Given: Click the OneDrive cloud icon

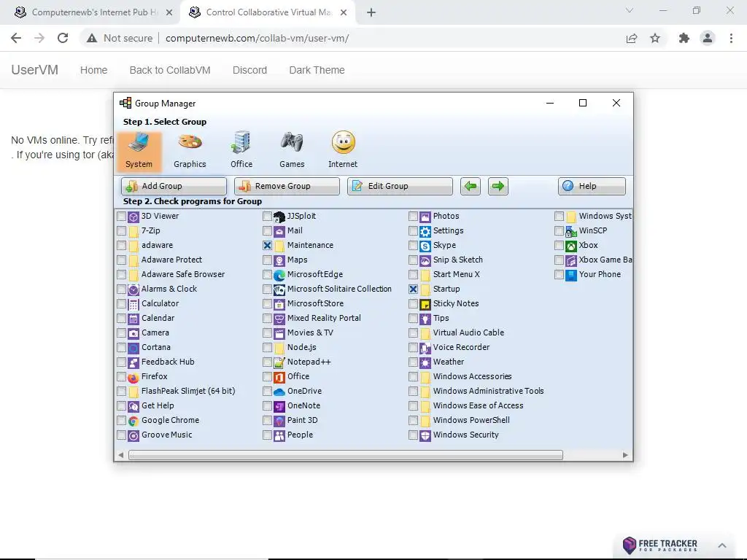Looking at the screenshot, I should point(279,392).
